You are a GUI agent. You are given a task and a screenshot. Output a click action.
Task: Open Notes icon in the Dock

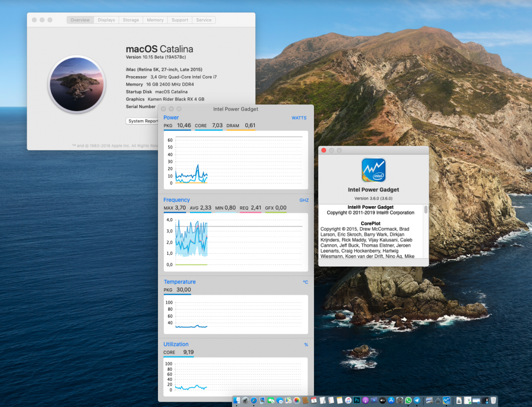click(x=339, y=400)
